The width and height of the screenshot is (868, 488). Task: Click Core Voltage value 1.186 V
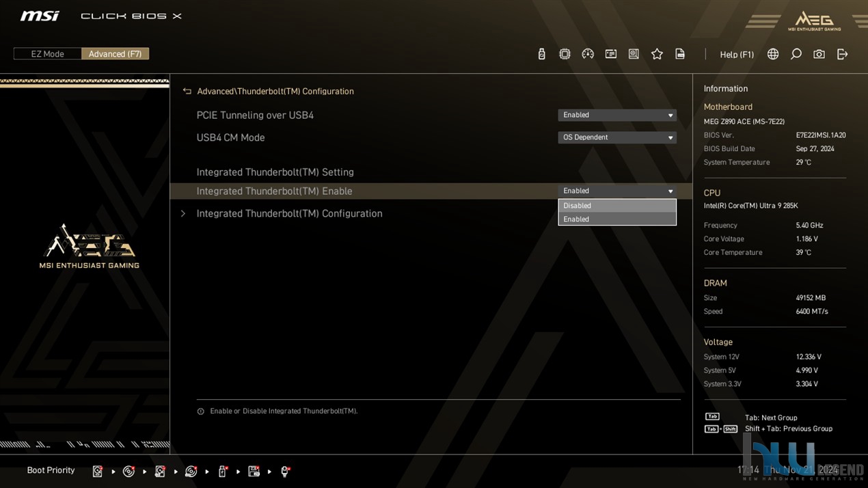[806, 239]
